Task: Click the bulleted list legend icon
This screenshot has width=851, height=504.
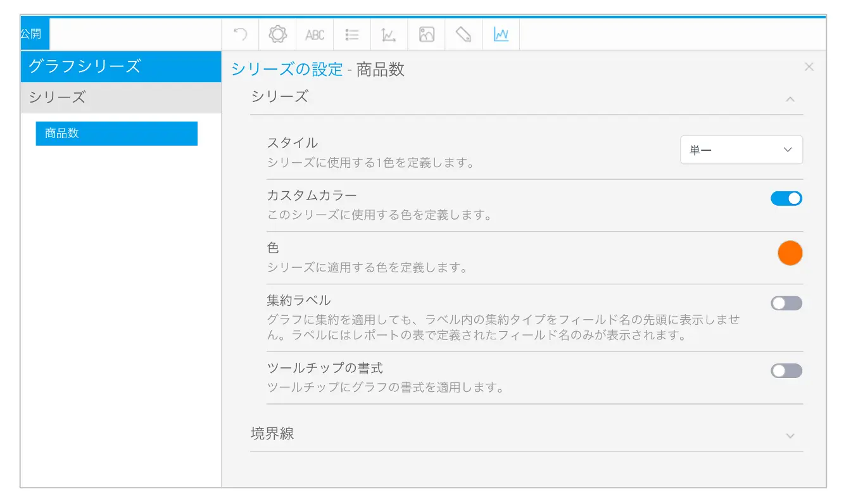Action: coord(352,35)
